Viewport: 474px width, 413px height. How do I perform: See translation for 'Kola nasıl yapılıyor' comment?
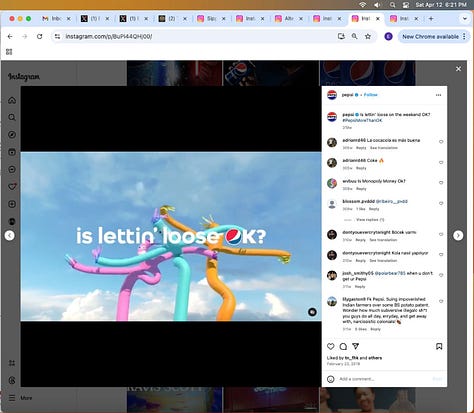(x=384, y=260)
